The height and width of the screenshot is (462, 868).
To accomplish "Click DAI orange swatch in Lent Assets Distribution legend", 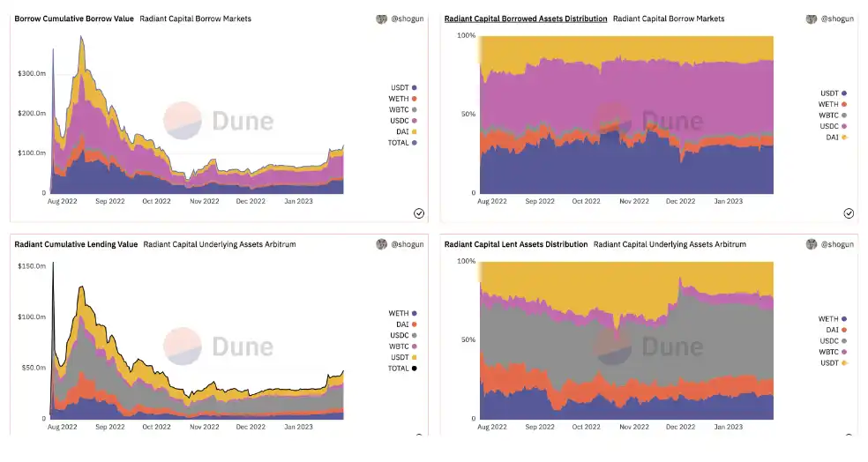I will [844, 331].
